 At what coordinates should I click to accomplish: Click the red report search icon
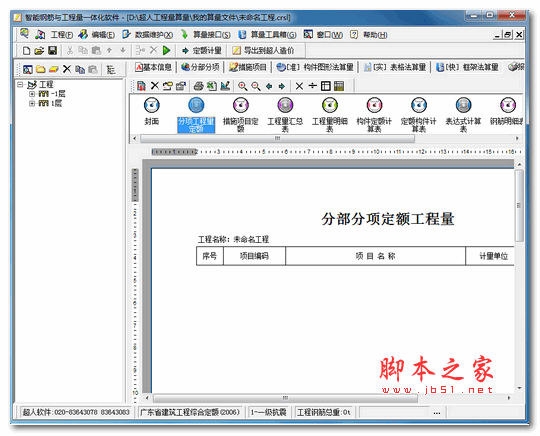[x=141, y=86]
